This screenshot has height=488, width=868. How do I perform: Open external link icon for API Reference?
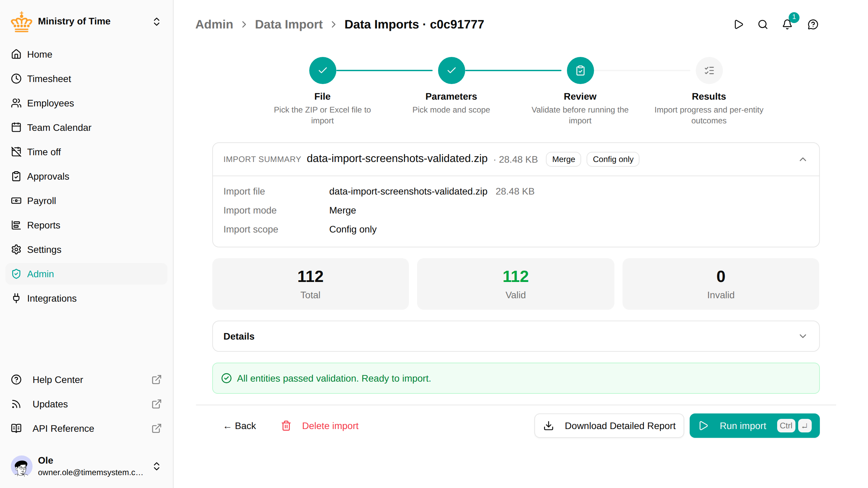tap(156, 428)
